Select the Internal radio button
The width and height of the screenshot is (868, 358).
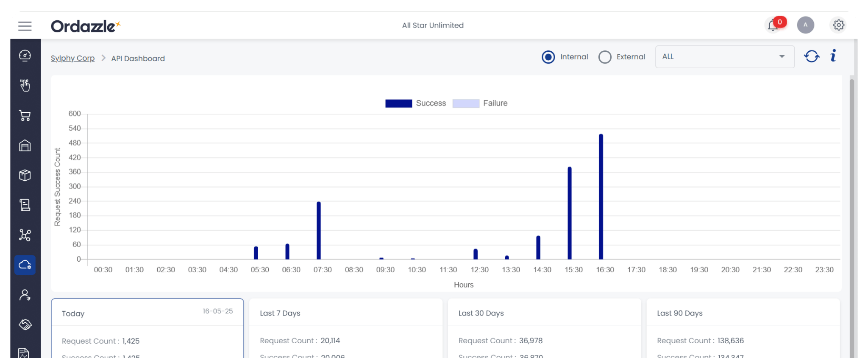point(548,57)
